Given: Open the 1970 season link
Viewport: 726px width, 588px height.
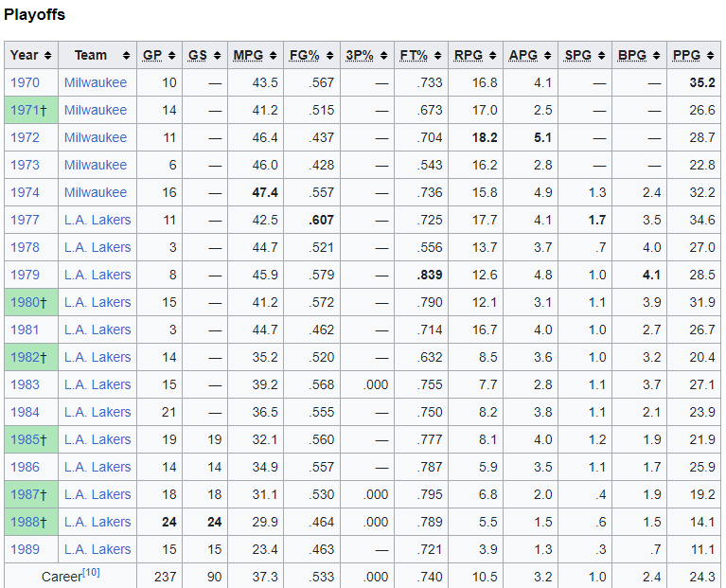Looking at the screenshot, I should pos(25,83).
